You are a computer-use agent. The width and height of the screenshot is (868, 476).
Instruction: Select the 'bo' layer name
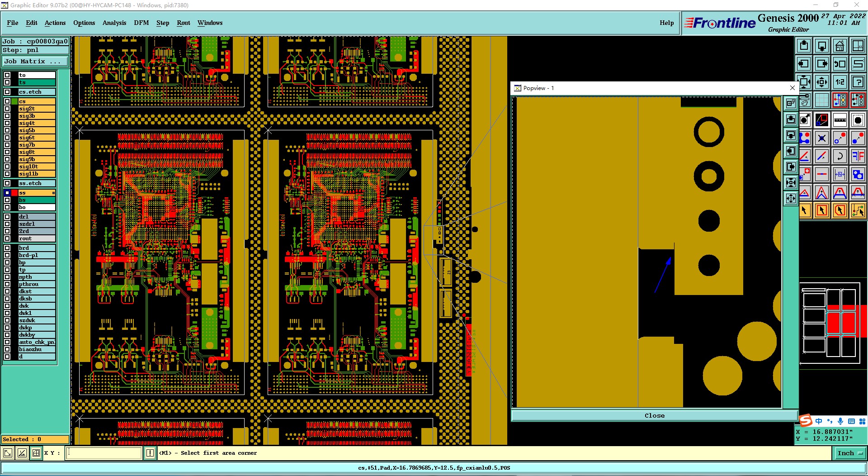(37, 207)
